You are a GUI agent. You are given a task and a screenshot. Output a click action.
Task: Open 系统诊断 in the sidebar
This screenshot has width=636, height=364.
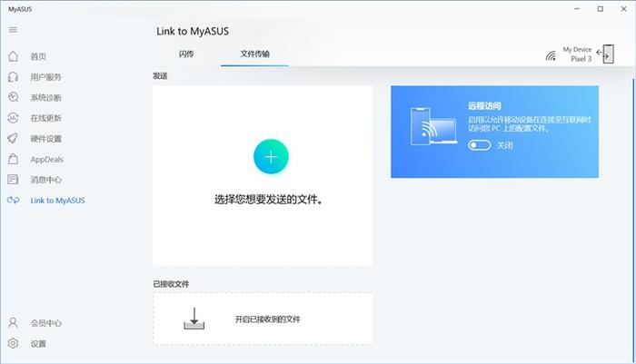pyautogui.click(x=45, y=98)
